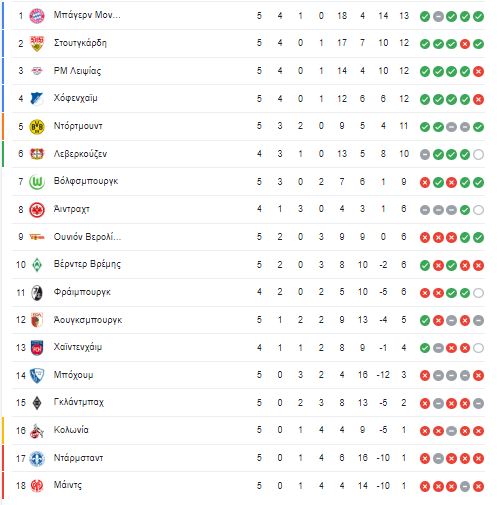Image resolution: width=499 pixels, height=505 pixels.
Task: Click the Werder Bremen diamond logo
Action: pos(37,265)
